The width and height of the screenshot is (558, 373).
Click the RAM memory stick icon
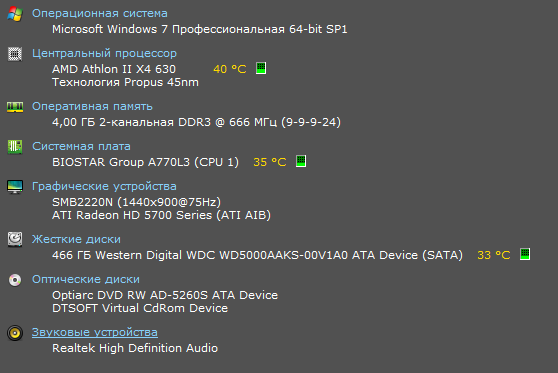[15, 107]
